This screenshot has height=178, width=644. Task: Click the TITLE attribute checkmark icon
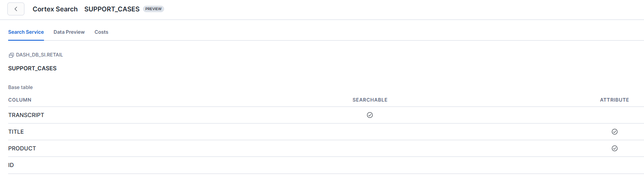614,132
